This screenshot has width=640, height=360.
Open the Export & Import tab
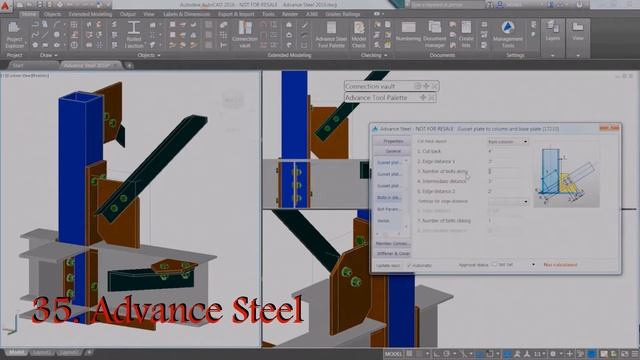point(236,14)
